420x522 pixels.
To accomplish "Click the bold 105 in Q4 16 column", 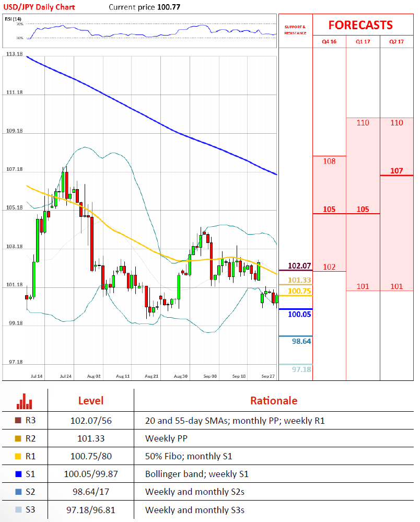I will (x=329, y=210).
